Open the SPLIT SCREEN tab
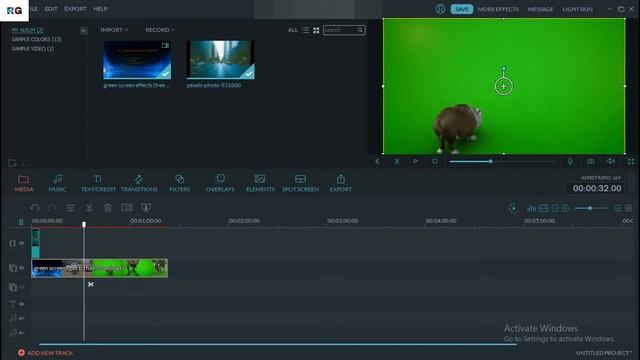 300,183
